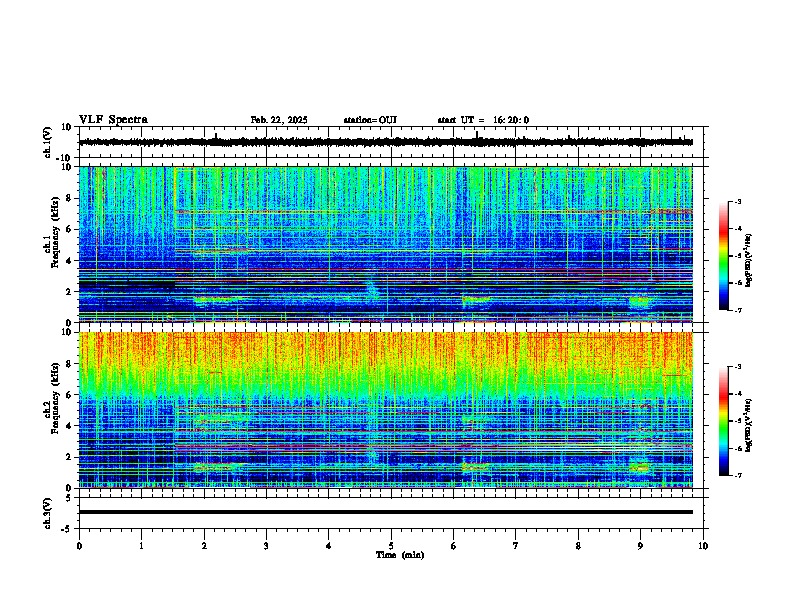Click the 'station=OUI' label
792x612 pixels.
click(x=370, y=120)
